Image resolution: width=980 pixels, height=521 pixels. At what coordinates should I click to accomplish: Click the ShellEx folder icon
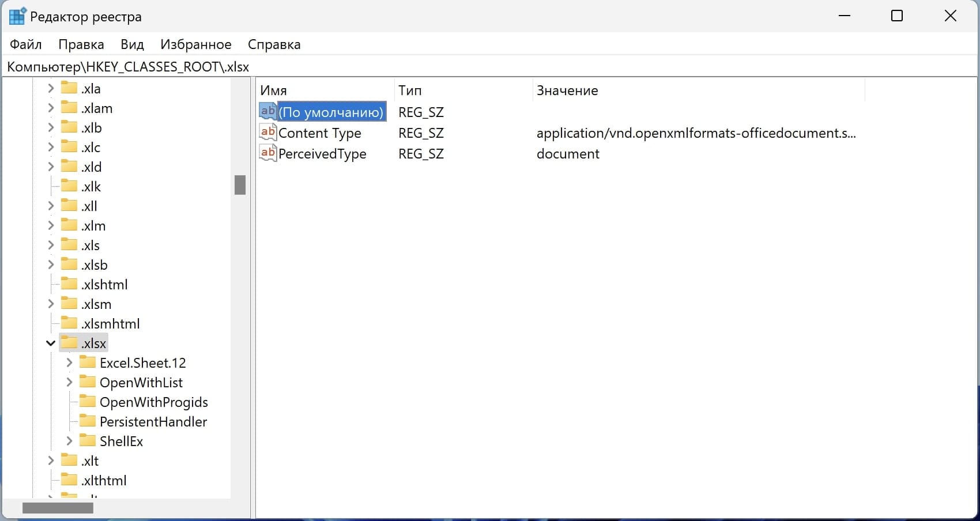tap(88, 440)
